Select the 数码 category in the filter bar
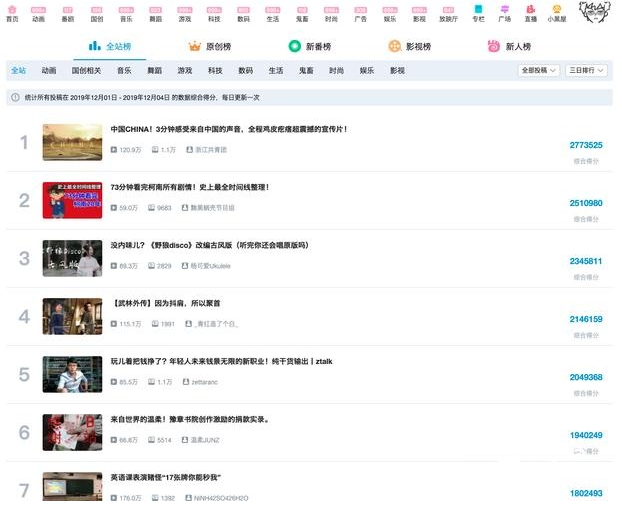 coord(246,71)
